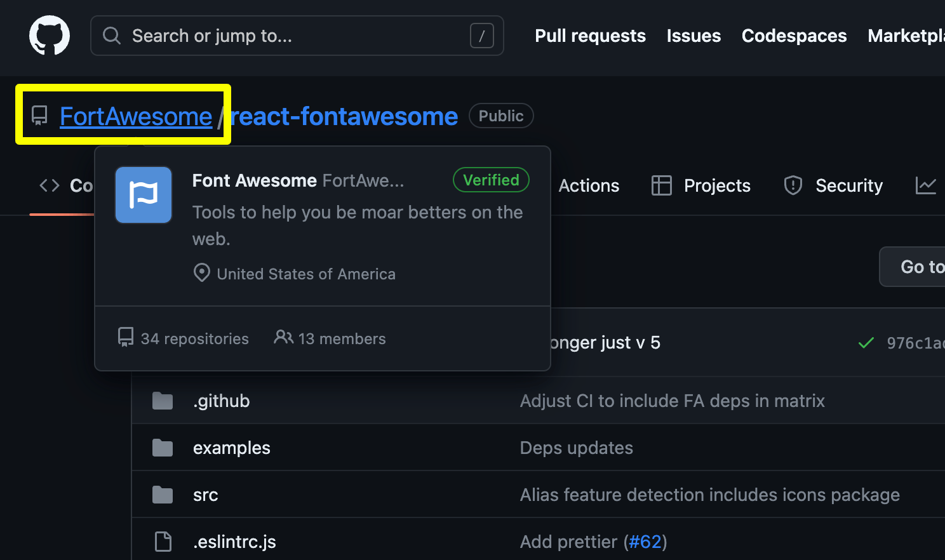Open the FortAwesome organization link
The width and height of the screenshot is (945, 560).
click(136, 116)
